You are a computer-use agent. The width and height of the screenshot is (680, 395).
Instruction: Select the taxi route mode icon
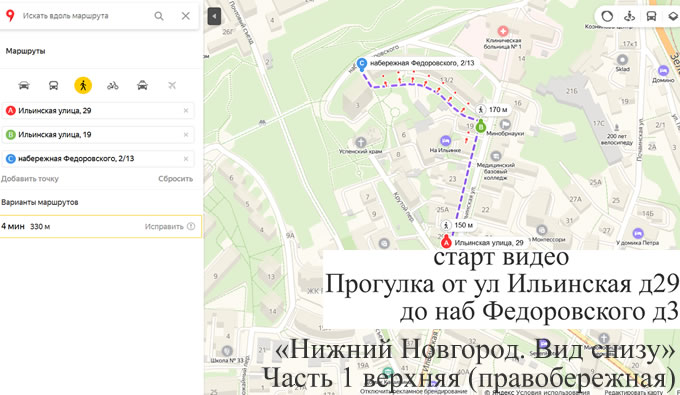click(142, 85)
